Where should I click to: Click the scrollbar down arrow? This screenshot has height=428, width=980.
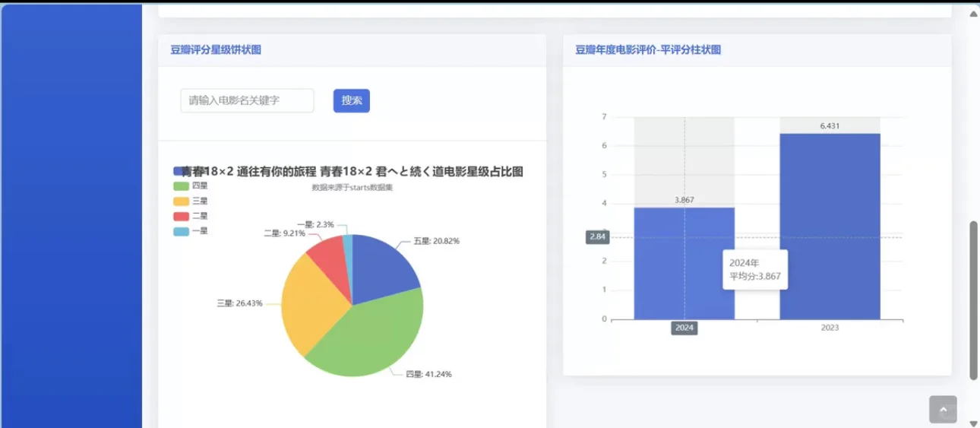pyautogui.click(x=973, y=423)
